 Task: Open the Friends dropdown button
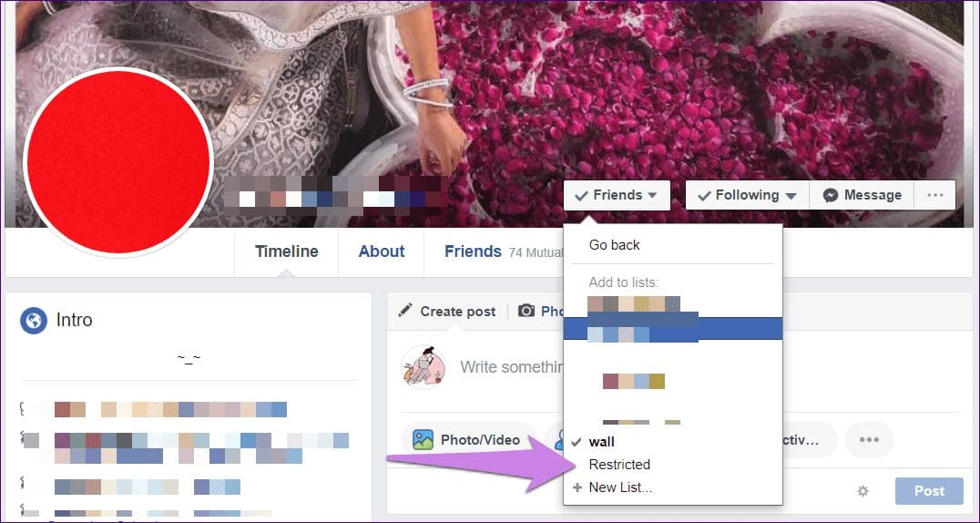617,195
